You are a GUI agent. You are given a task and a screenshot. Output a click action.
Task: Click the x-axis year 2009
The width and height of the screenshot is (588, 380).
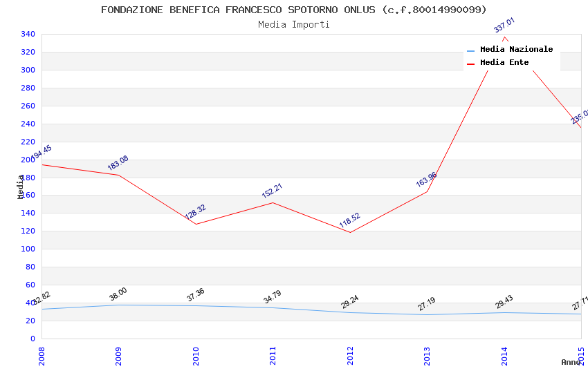[118, 356]
